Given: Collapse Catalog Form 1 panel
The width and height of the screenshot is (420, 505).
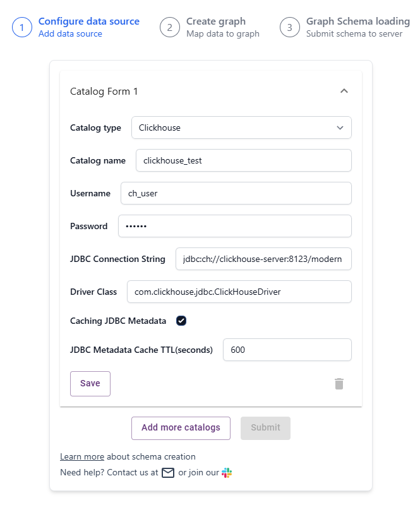Looking at the screenshot, I should 344,91.
